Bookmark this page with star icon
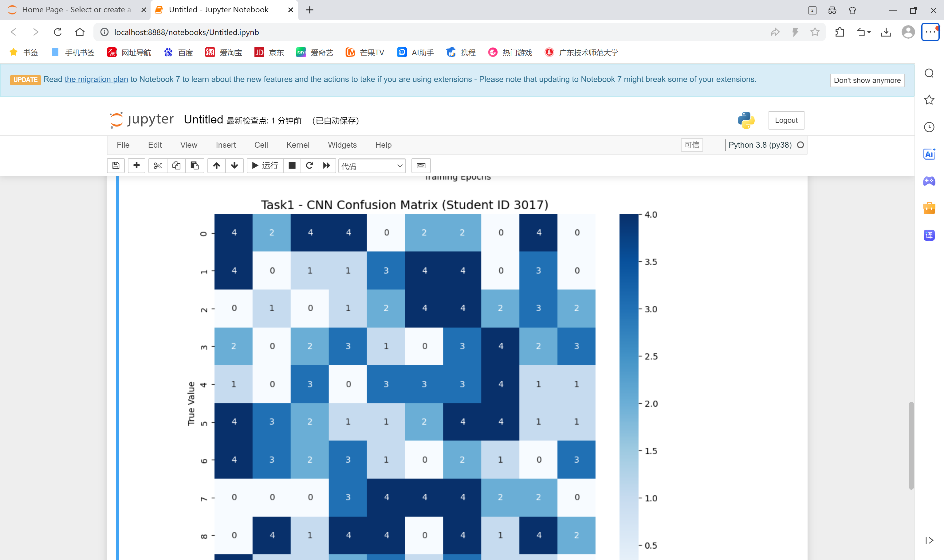 pyautogui.click(x=815, y=32)
